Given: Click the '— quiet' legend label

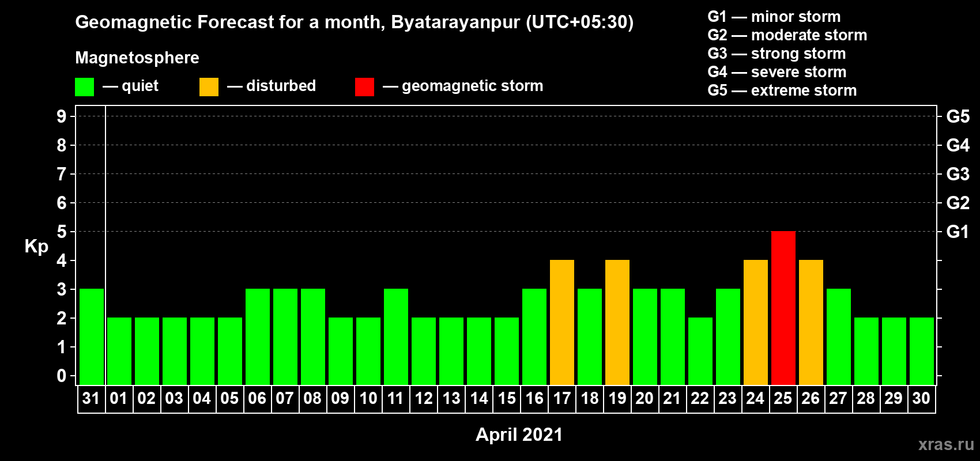Looking at the screenshot, I should (x=130, y=86).
